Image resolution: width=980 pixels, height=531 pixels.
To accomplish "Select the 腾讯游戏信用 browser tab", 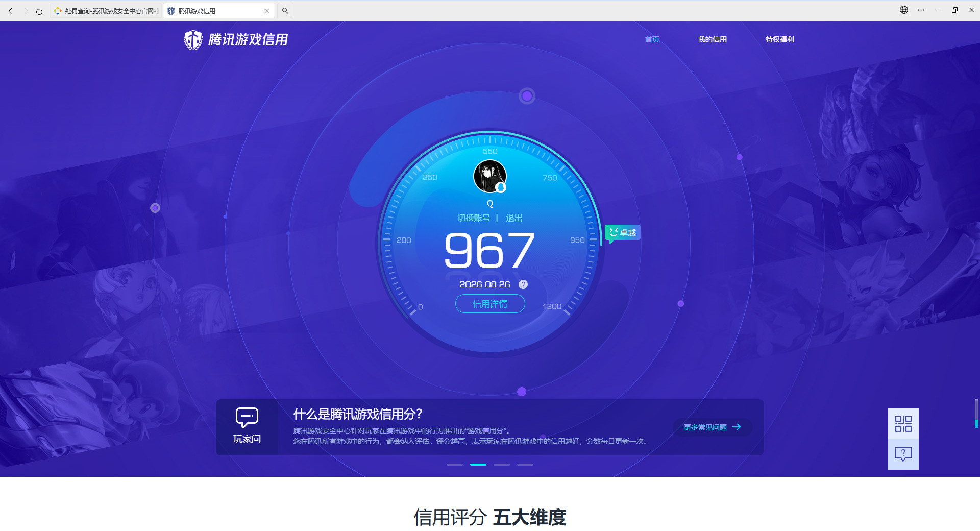I will [x=218, y=11].
